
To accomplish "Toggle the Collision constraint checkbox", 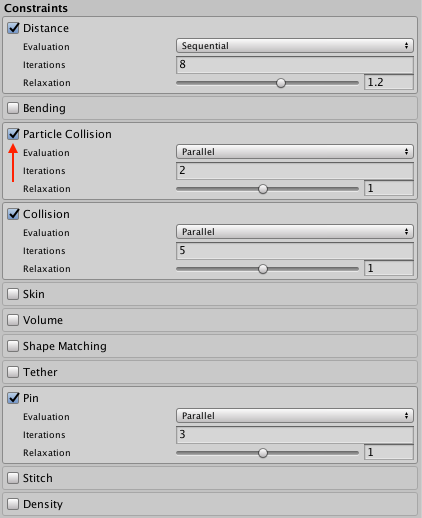I will pyautogui.click(x=13, y=214).
